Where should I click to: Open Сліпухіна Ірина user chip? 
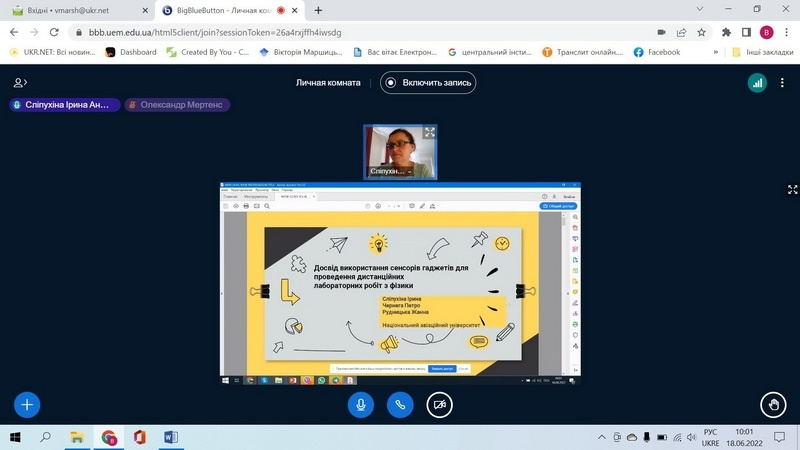click(62, 105)
